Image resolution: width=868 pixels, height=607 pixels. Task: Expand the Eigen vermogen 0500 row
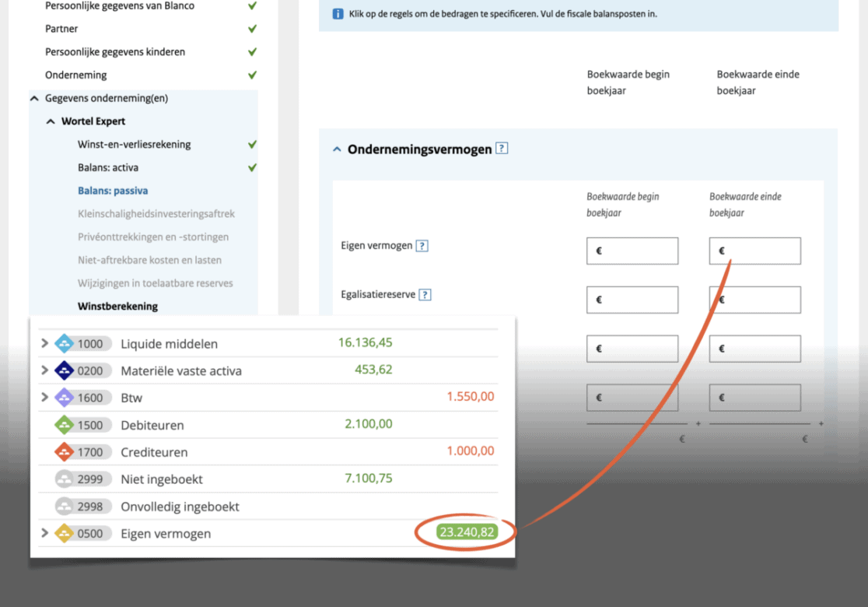pos(45,533)
